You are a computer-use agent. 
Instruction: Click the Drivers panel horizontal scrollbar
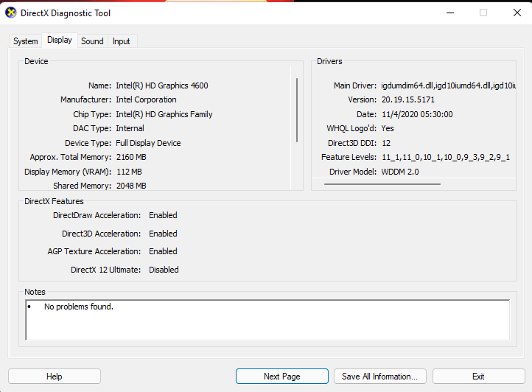click(382, 184)
